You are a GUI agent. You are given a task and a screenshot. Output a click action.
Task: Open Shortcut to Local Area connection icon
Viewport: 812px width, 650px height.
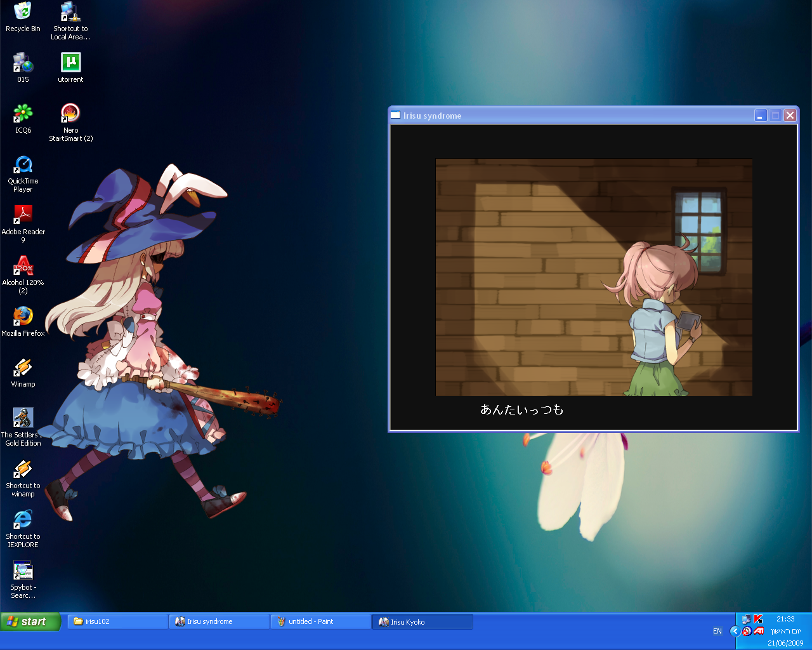point(70,21)
